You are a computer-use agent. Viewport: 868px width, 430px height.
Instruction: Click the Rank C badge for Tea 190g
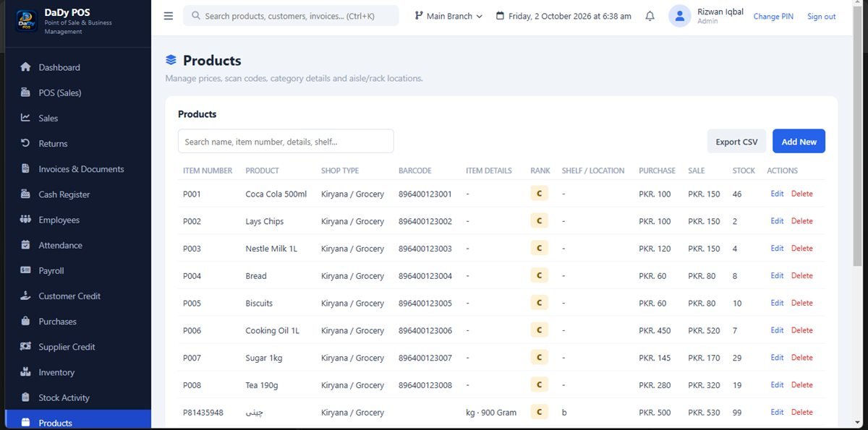click(x=538, y=385)
